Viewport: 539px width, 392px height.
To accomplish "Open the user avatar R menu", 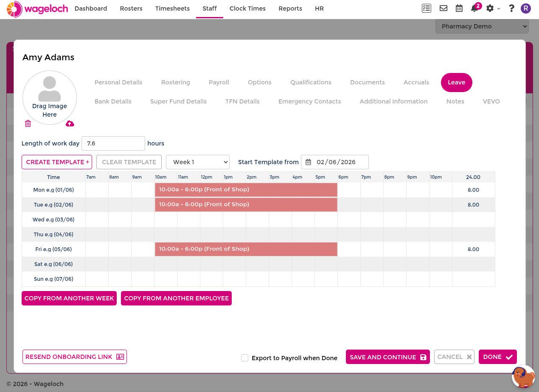I will (x=526, y=8).
